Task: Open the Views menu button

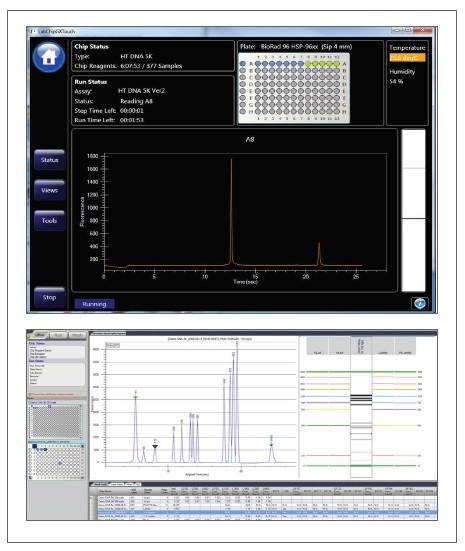Action: (x=50, y=190)
